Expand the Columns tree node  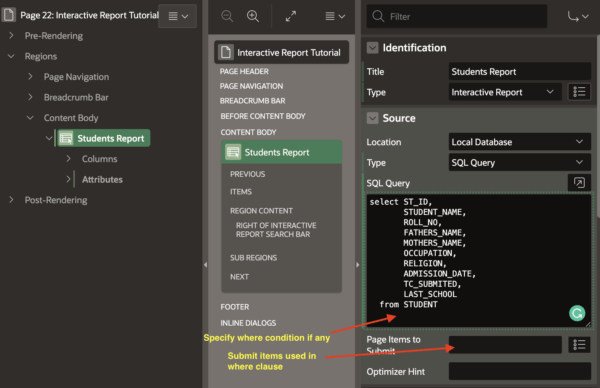click(x=68, y=158)
